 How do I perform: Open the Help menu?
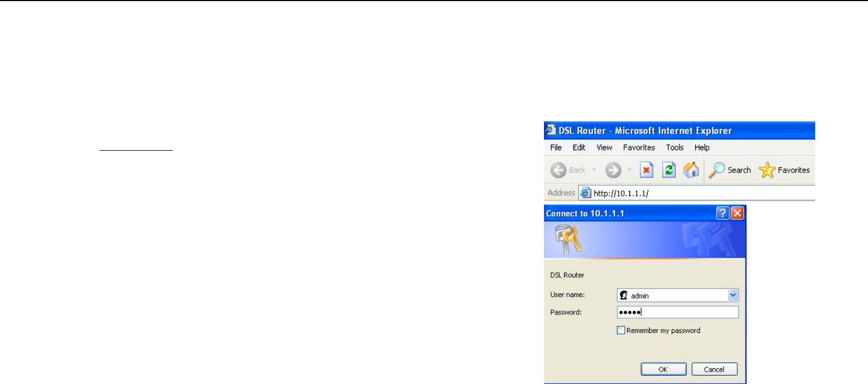pos(702,147)
